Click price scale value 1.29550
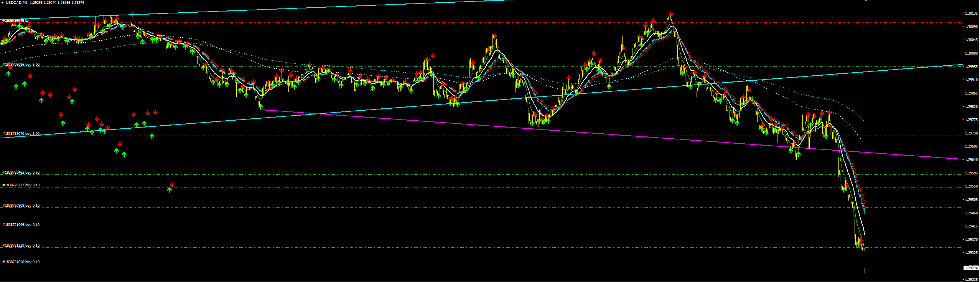The image size is (980, 282). pyautogui.click(x=971, y=186)
